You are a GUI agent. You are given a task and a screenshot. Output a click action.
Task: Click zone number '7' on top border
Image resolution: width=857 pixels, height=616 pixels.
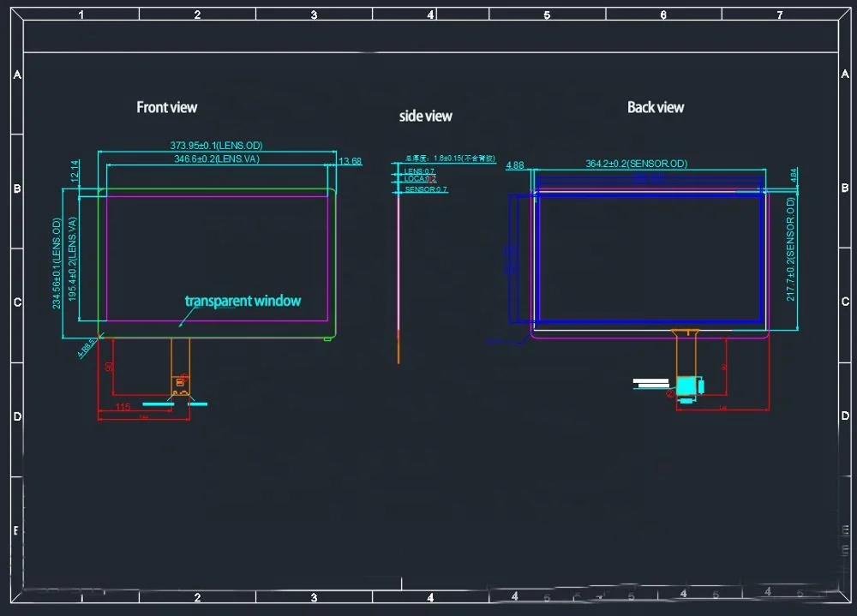click(779, 15)
